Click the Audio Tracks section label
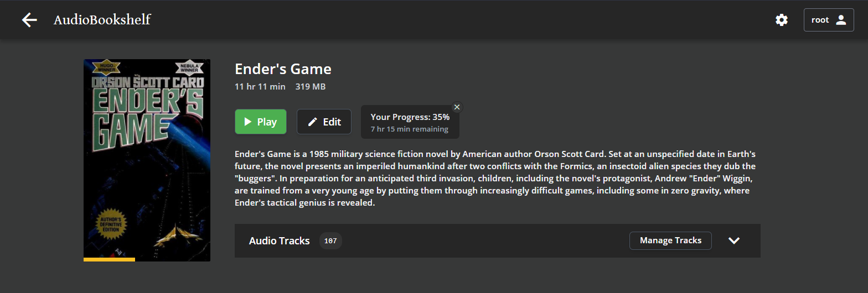This screenshot has height=293, width=868. (x=279, y=241)
